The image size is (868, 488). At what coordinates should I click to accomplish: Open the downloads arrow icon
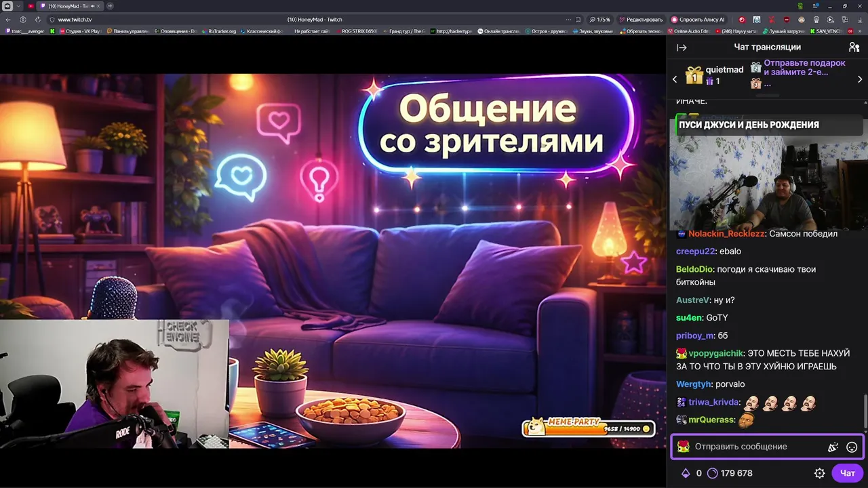pyautogui.click(x=860, y=20)
